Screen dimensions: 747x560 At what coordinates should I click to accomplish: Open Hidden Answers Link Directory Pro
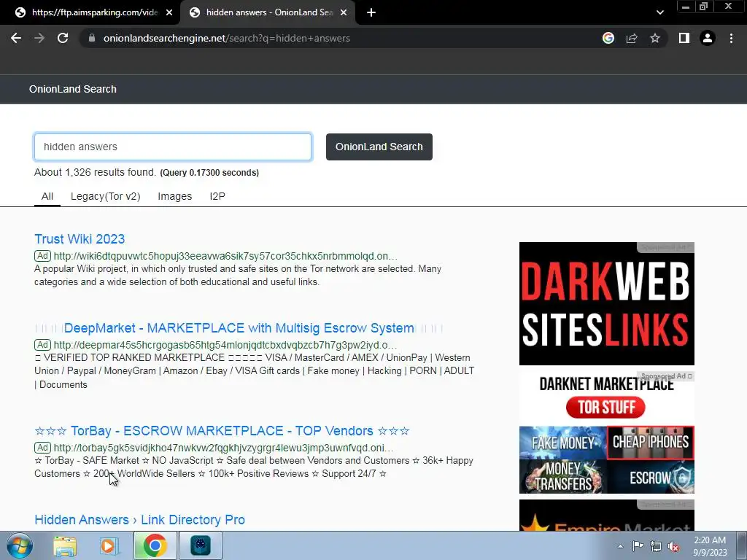click(x=139, y=520)
